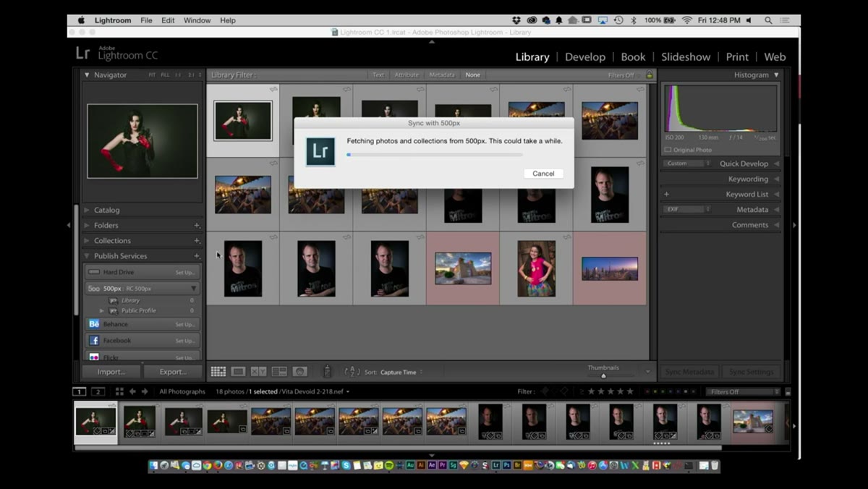
Task: Select main window display 1
Action: click(80, 391)
